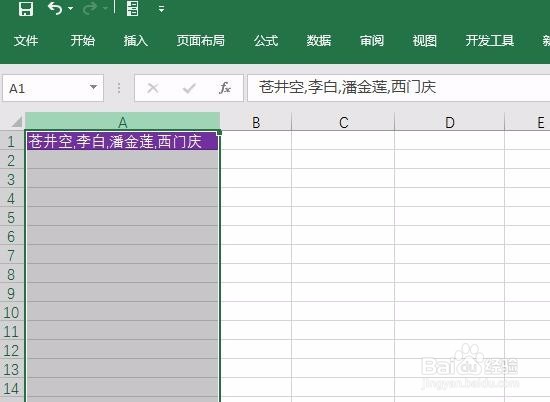Select column C header
This screenshot has width=550, height=402.
[343, 122]
